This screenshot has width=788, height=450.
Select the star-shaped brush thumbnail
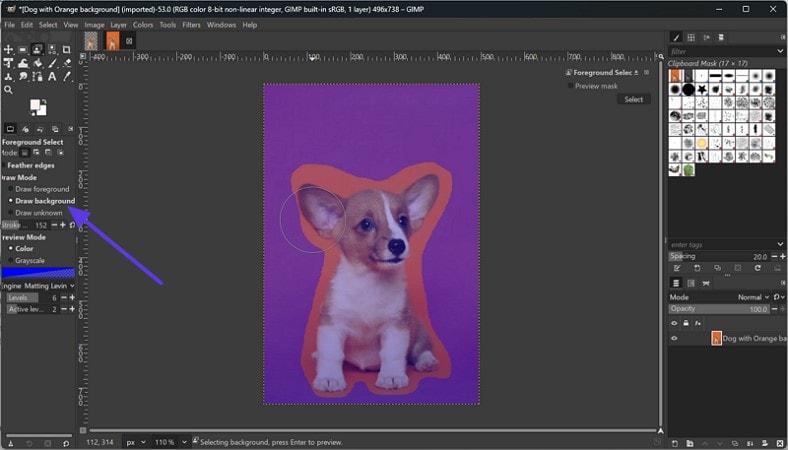click(702, 89)
